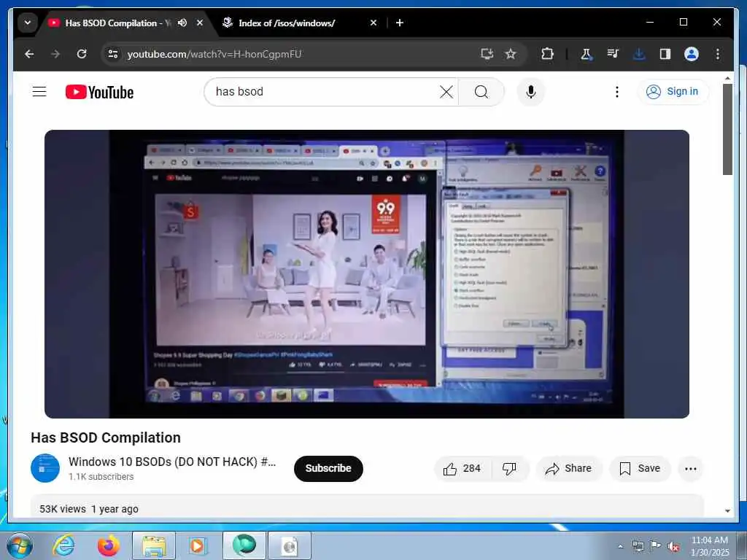This screenshot has height=560, width=747.
Task: Bookmark this page with star icon
Action: 511,54
